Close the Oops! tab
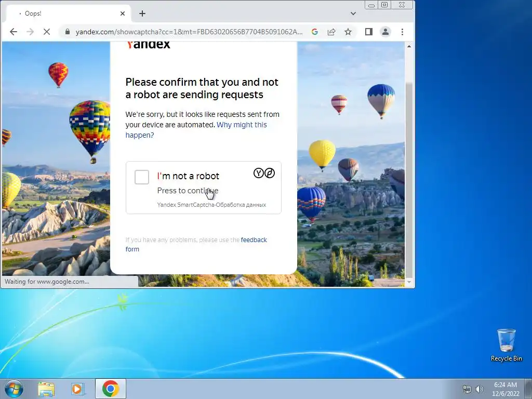532x399 pixels. pos(123,14)
